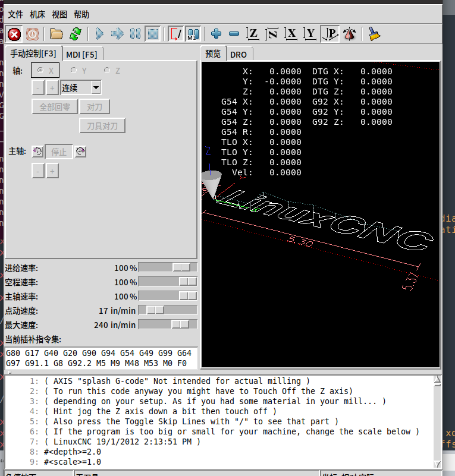Image resolution: width=455 pixels, height=476 pixels.
Task: Click the 刀具对刀 tool touch off button
Action: (x=102, y=126)
